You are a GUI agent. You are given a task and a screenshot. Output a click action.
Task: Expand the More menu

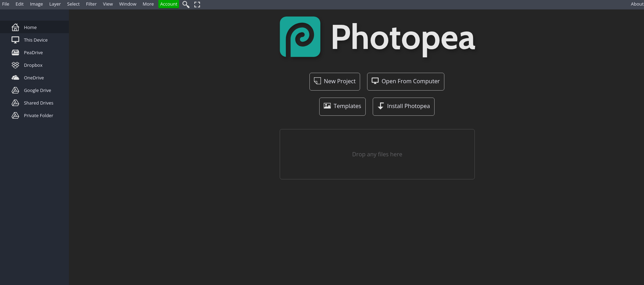tap(148, 4)
